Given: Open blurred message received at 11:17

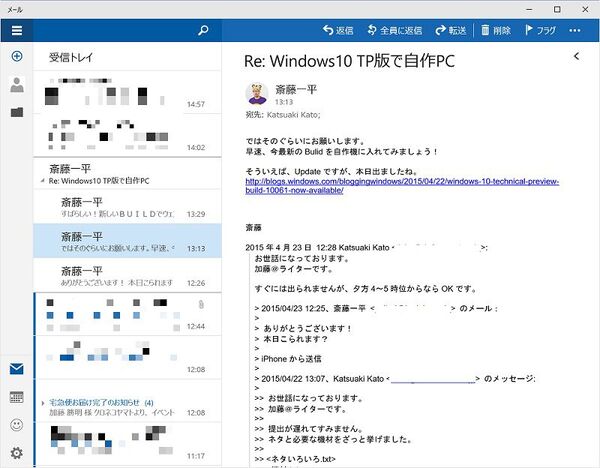Looking at the screenshot, I should click(127, 444).
